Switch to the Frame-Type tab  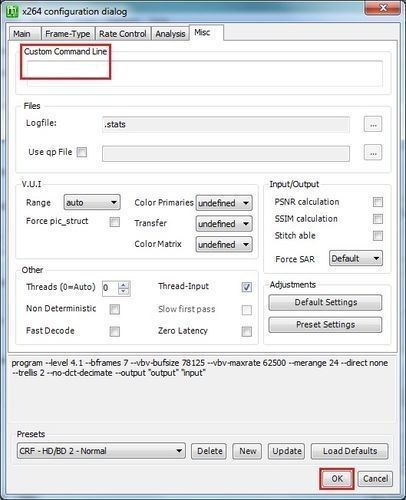tap(68, 34)
